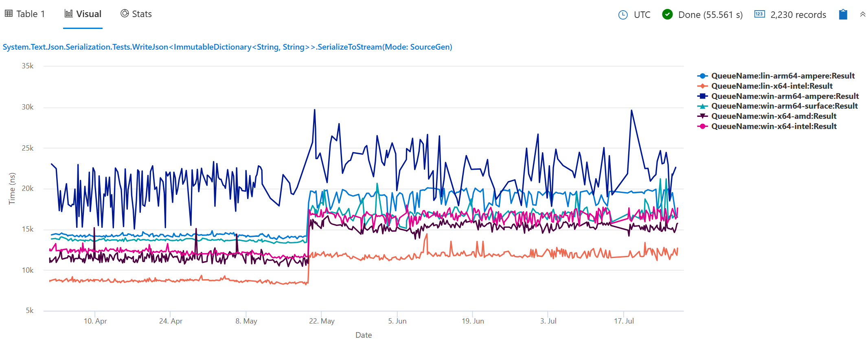
Task: Click the green checkmark showing query completion
Action: click(x=668, y=14)
